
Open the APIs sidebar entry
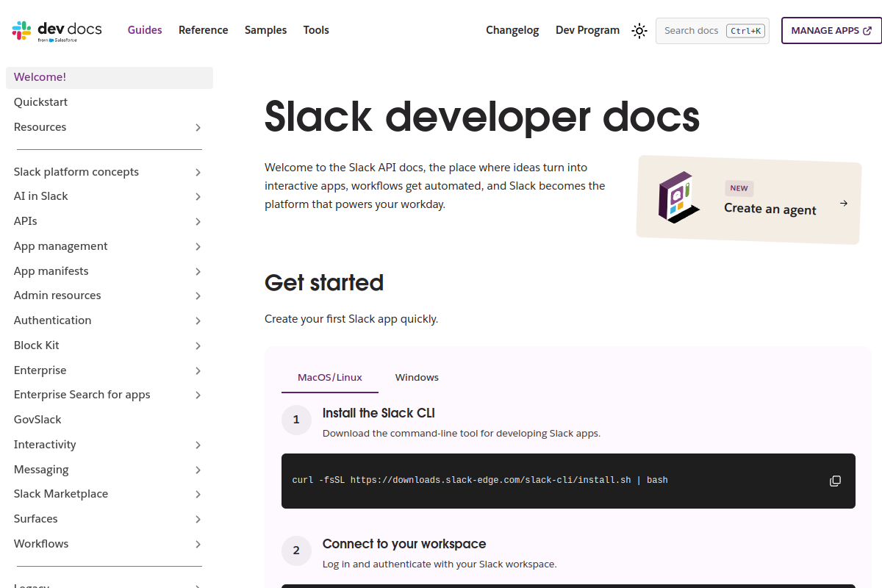click(26, 221)
